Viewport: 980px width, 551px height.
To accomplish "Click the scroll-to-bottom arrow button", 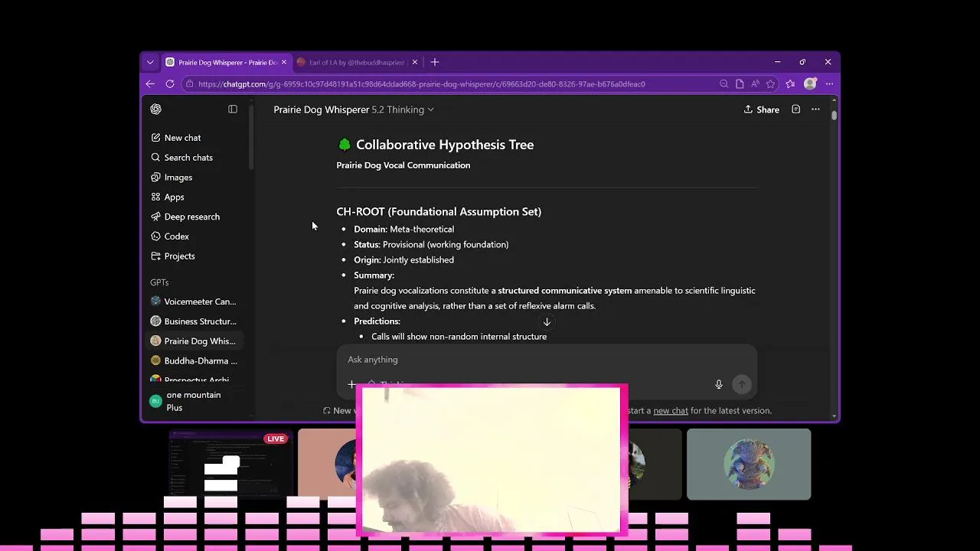I will (547, 322).
